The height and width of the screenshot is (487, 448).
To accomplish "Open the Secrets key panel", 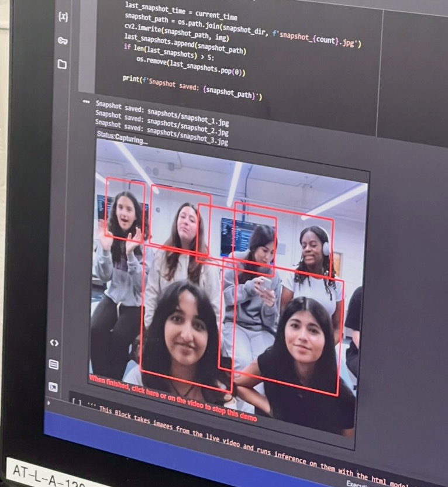I will point(63,40).
